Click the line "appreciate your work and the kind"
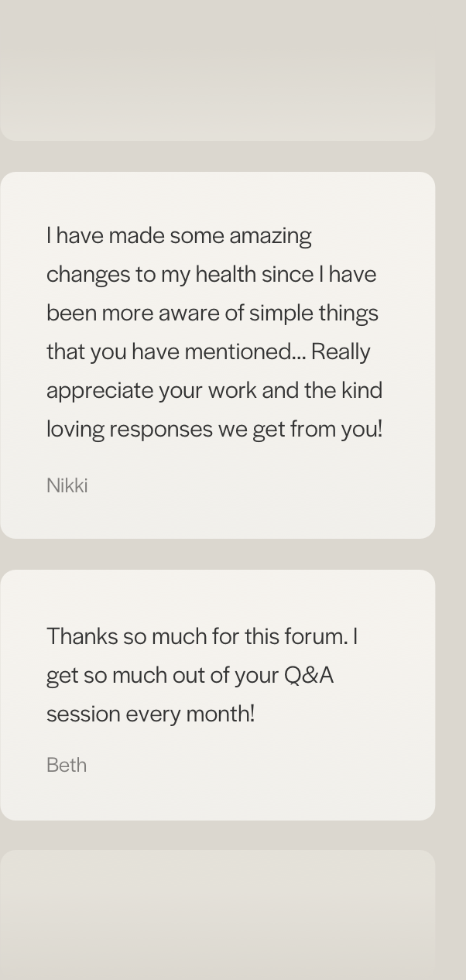This screenshot has width=466, height=980. [214, 390]
